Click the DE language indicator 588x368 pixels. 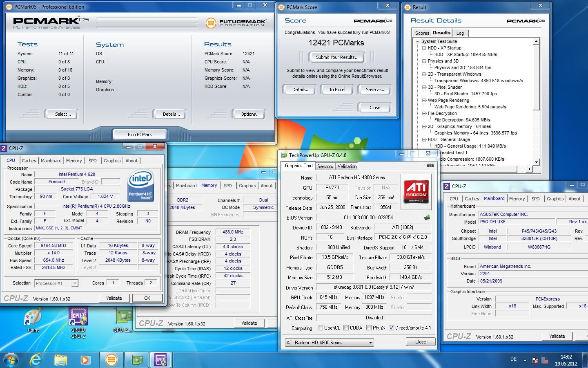pyautogui.click(x=513, y=359)
